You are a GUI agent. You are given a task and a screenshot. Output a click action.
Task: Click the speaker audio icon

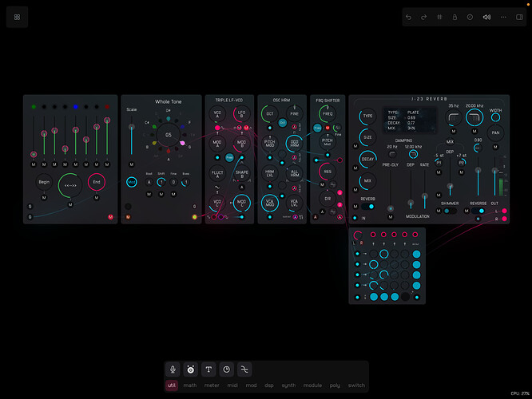[x=486, y=17]
